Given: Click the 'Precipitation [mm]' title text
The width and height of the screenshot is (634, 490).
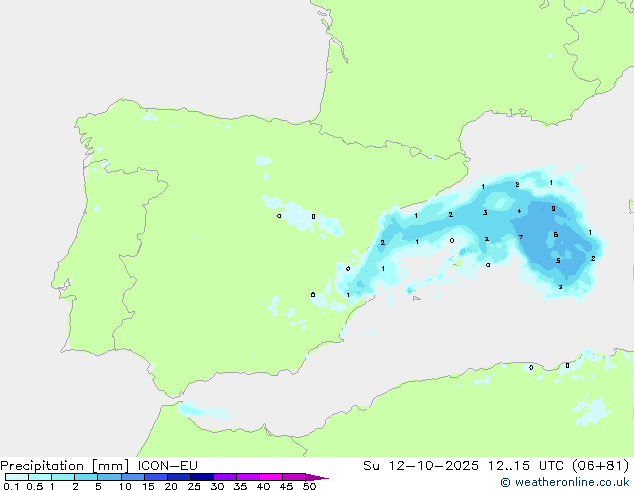Looking at the screenshot, I should (x=64, y=466).
